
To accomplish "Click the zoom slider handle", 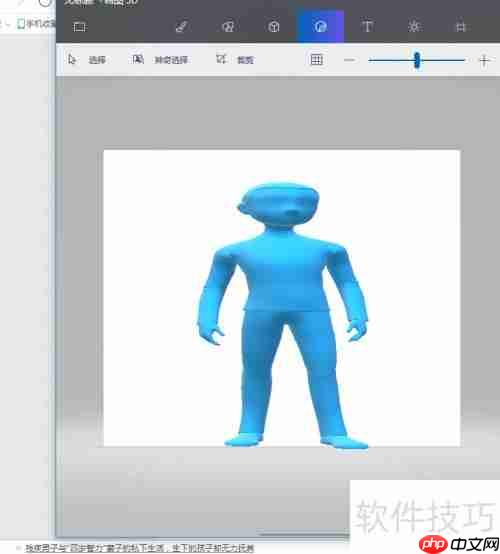I will click(x=417, y=60).
